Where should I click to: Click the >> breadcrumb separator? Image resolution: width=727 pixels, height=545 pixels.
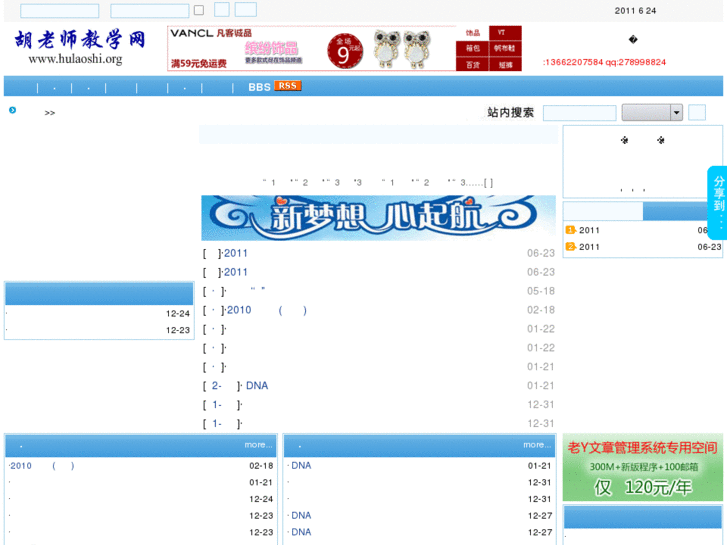pyautogui.click(x=50, y=113)
